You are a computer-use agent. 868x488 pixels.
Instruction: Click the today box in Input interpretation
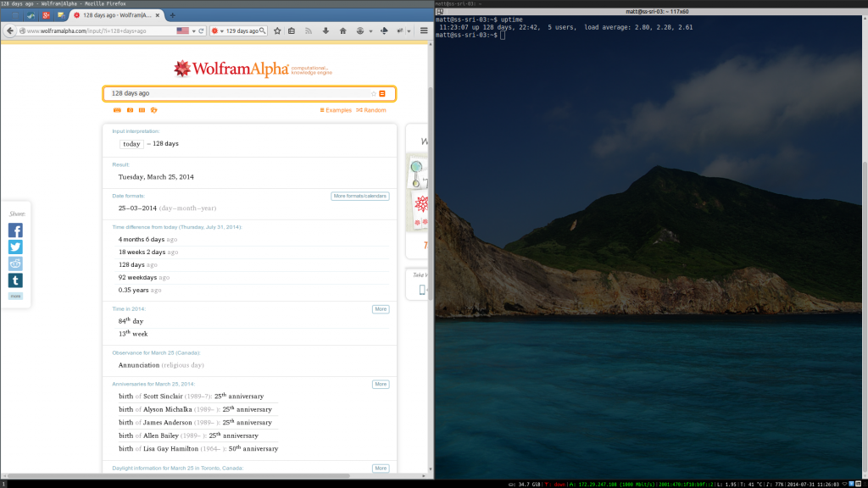[x=131, y=144]
